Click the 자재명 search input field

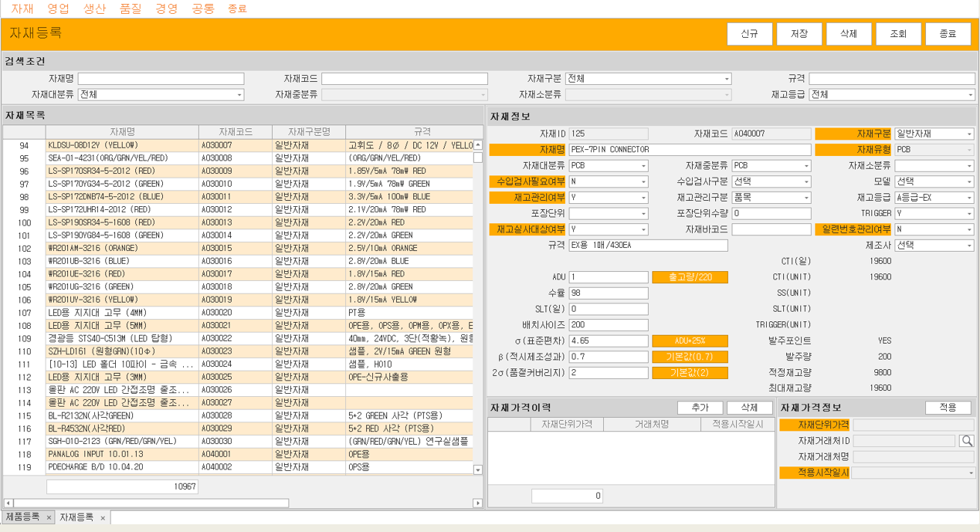pos(161,80)
